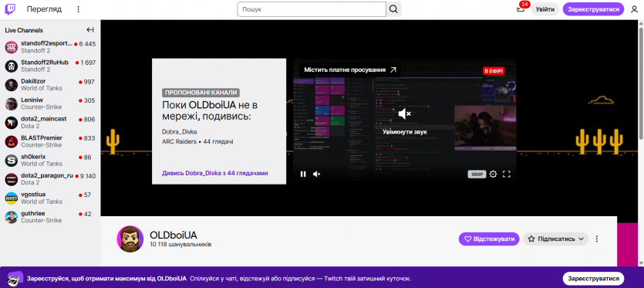Viewport: 644px width, 288px height.
Task: Open dota2_paragon_ru channel avatar
Action: (x=11, y=179)
